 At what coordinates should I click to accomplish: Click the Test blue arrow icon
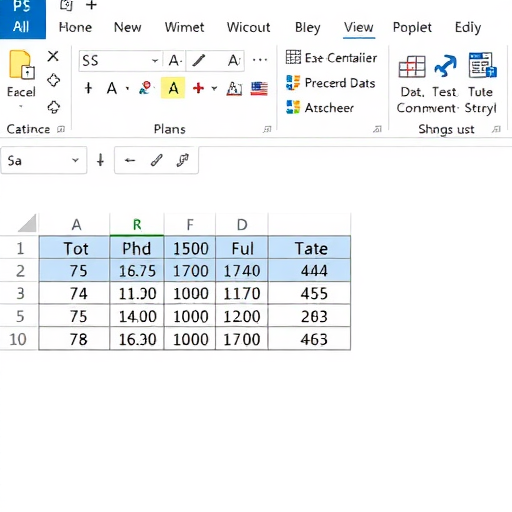(x=445, y=66)
